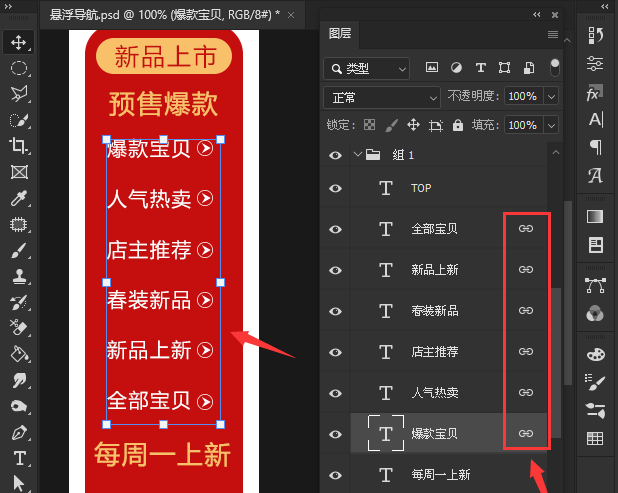Select the 图层 panel tab
The image size is (618, 493).
[x=340, y=33]
